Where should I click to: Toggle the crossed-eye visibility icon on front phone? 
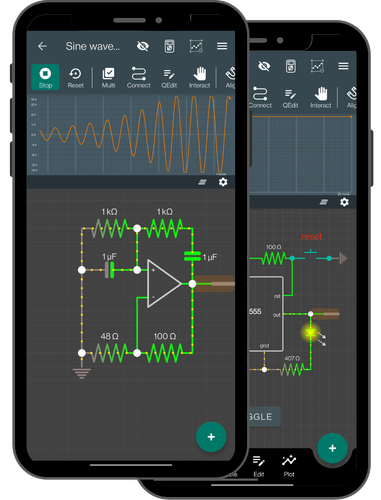143,46
